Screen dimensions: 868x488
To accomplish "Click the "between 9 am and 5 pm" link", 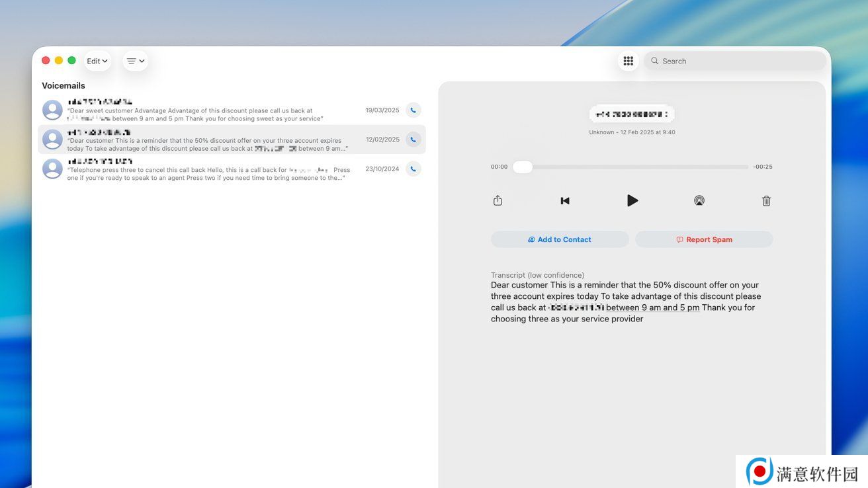I will point(652,307).
